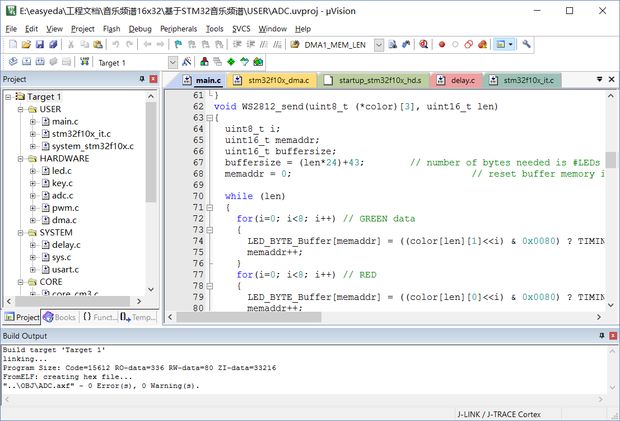620x421 pixels.
Task: Expand the dma.c file node
Action: tap(33, 220)
